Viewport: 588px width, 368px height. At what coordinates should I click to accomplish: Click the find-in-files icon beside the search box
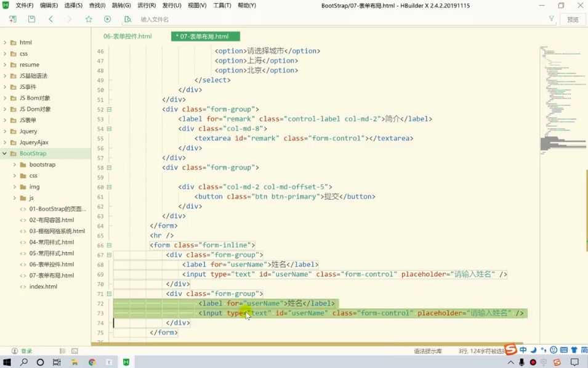[127, 19]
